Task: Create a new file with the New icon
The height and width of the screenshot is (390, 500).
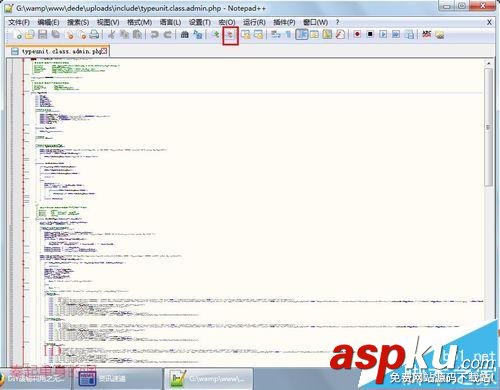Action: (18, 34)
